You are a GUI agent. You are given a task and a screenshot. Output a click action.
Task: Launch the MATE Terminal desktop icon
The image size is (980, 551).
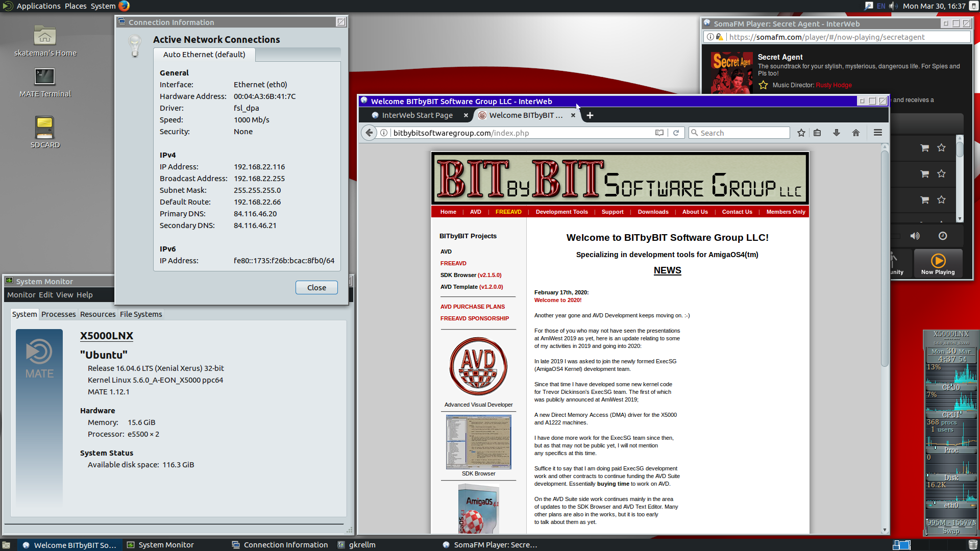tap(45, 83)
